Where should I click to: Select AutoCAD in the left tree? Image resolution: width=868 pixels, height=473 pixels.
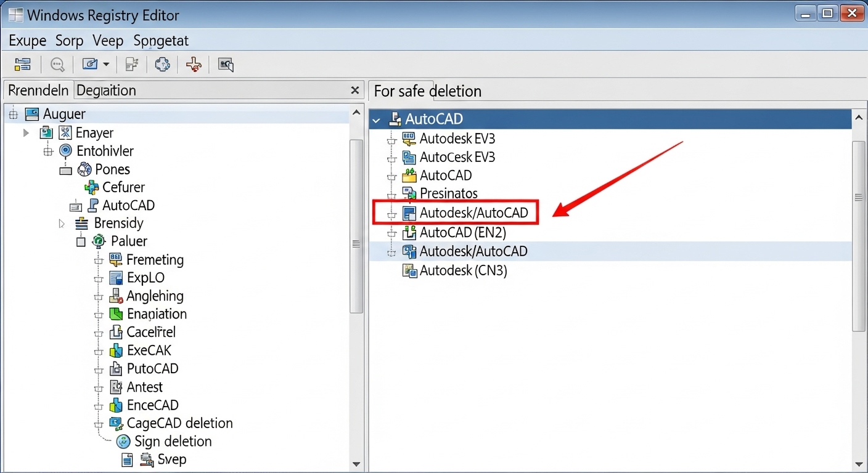128,205
